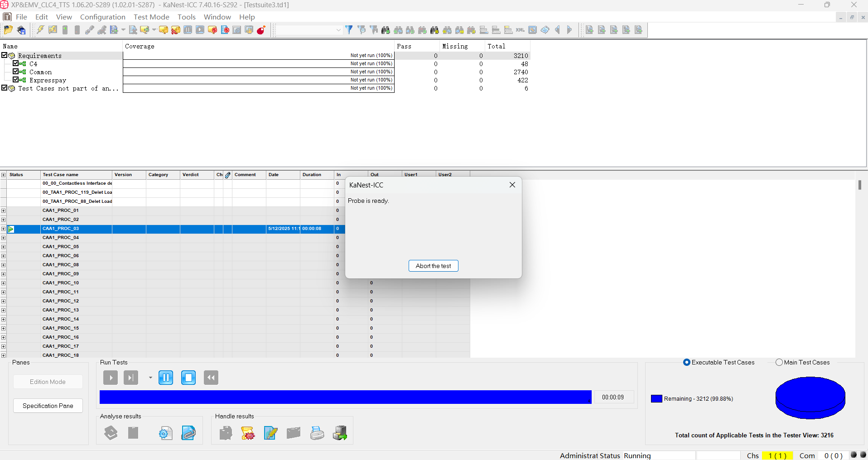The width and height of the screenshot is (868, 460).
Task: Select the Main Test Cases radio button
Action: [779, 362]
